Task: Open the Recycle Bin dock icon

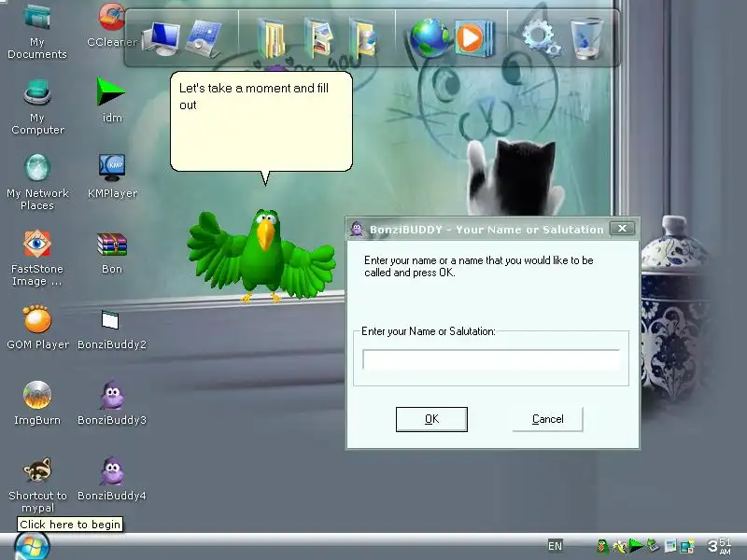Action: point(586,39)
